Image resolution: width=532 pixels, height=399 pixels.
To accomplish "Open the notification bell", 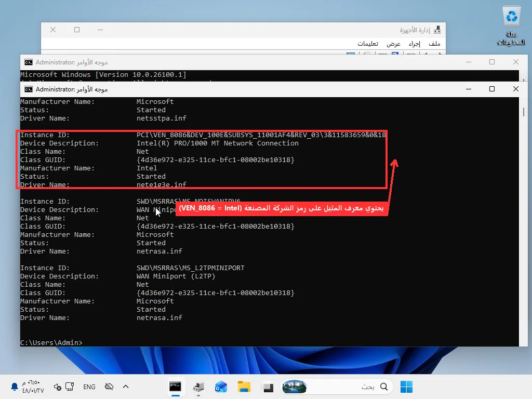I will (x=14, y=387).
